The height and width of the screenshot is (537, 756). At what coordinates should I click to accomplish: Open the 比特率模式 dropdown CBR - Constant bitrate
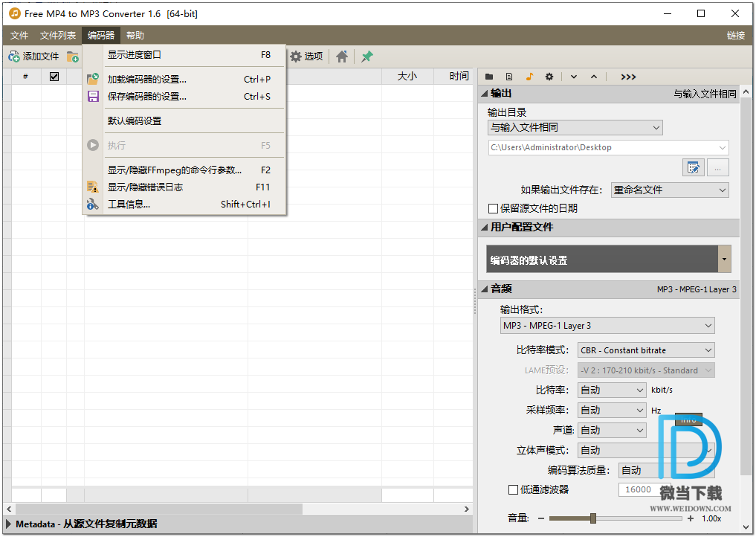point(646,350)
